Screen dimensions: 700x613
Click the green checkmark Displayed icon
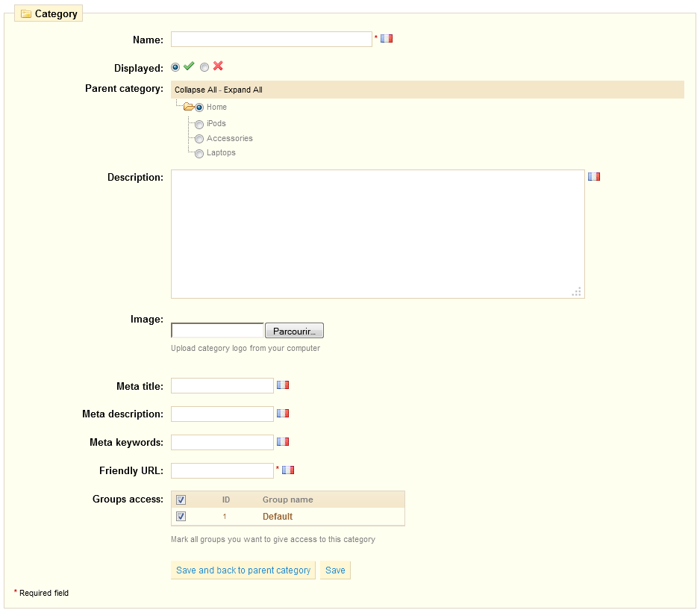189,66
